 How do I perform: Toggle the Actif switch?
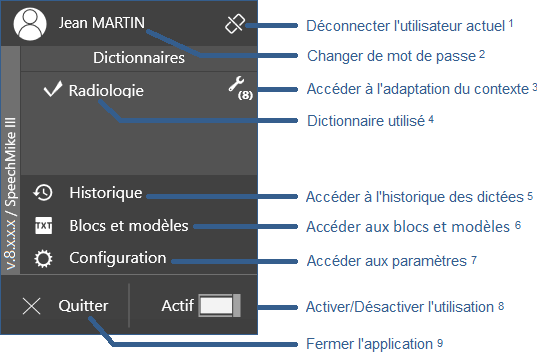click(x=219, y=305)
